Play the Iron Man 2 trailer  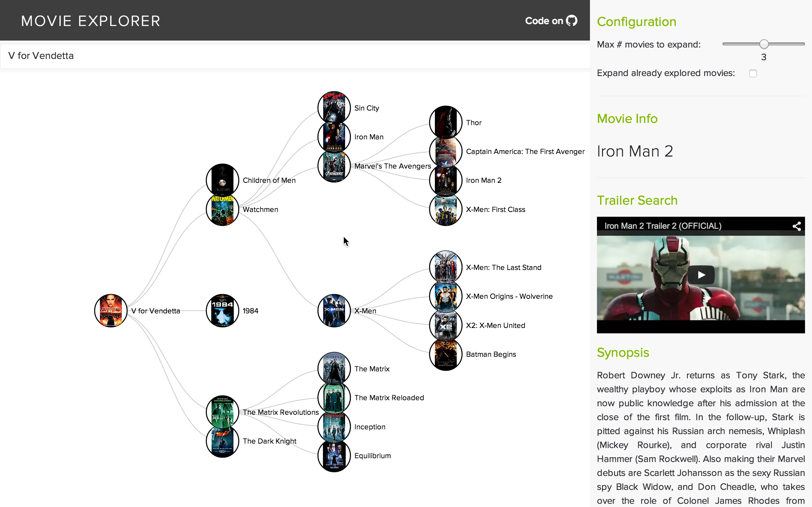click(x=701, y=275)
